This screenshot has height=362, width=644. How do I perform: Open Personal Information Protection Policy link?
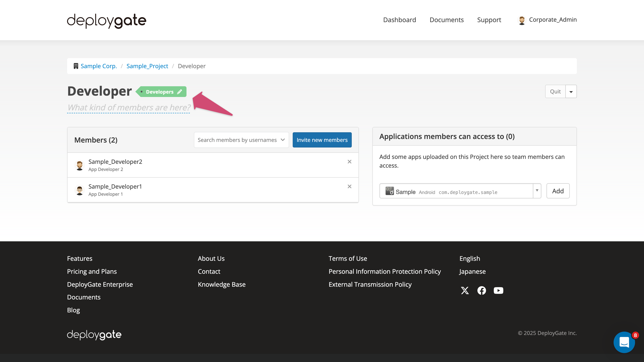click(x=385, y=271)
